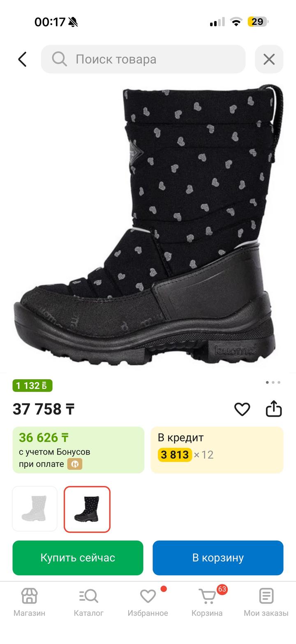Tap the search magnifier icon
296x644 pixels.
pyautogui.click(x=59, y=59)
